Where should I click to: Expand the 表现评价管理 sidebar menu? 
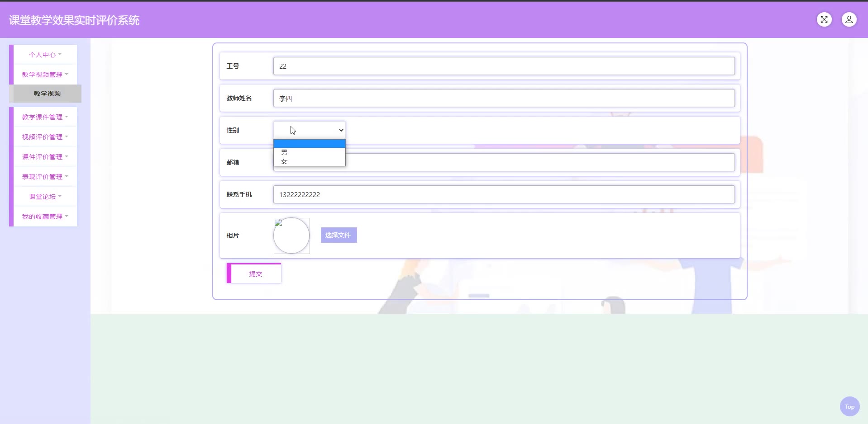click(45, 177)
